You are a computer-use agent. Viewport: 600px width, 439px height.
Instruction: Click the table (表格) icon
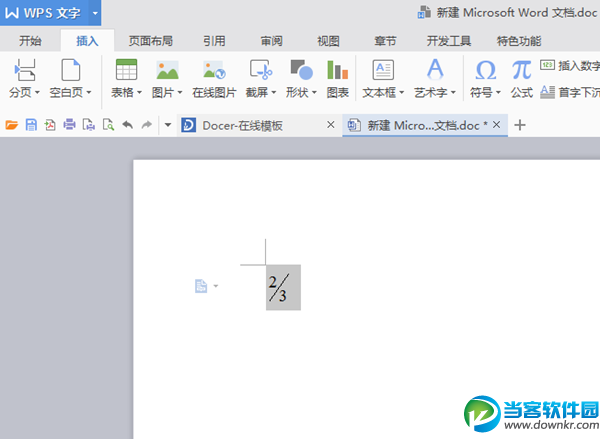click(x=126, y=70)
